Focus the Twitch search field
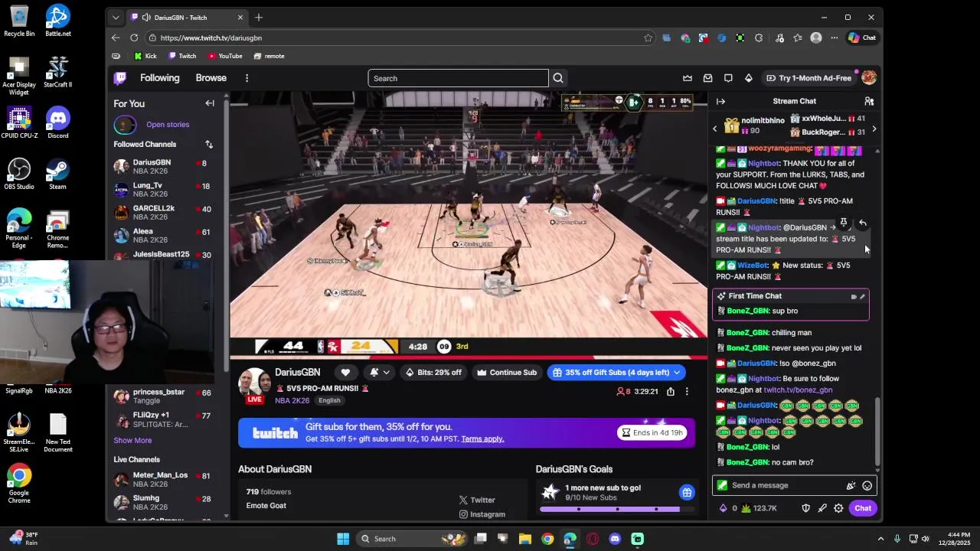Viewport: 980px width, 551px height. 458,78
